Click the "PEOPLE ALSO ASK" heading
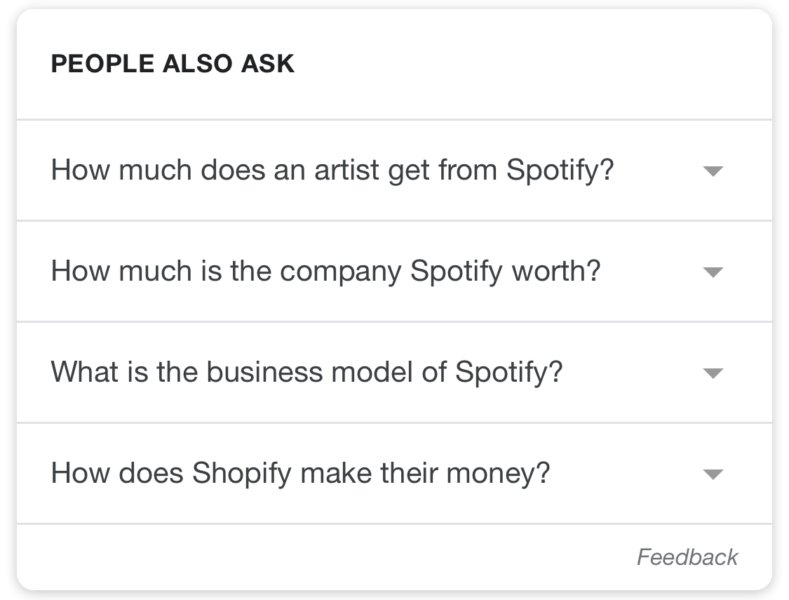The height and width of the screenshot is (600, 789). point(172,64)
